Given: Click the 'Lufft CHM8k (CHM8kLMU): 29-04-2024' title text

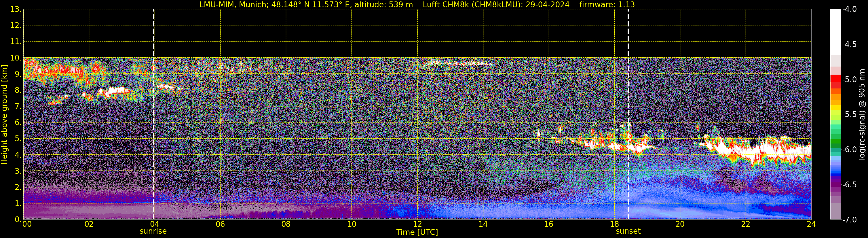Looking at the screenshot, I should pyautogui.click(x=496, y=5).
